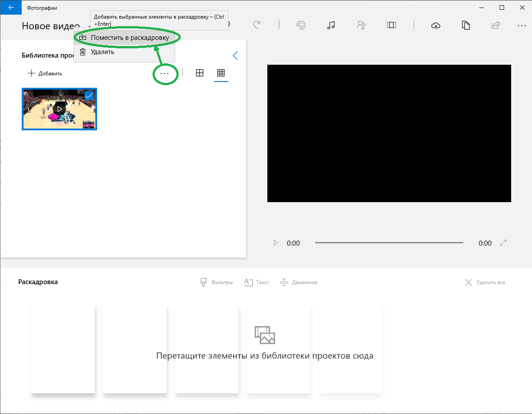Click the Новое видео project title
The height and width of the screenshot is (414, 532).
[51, 26]
